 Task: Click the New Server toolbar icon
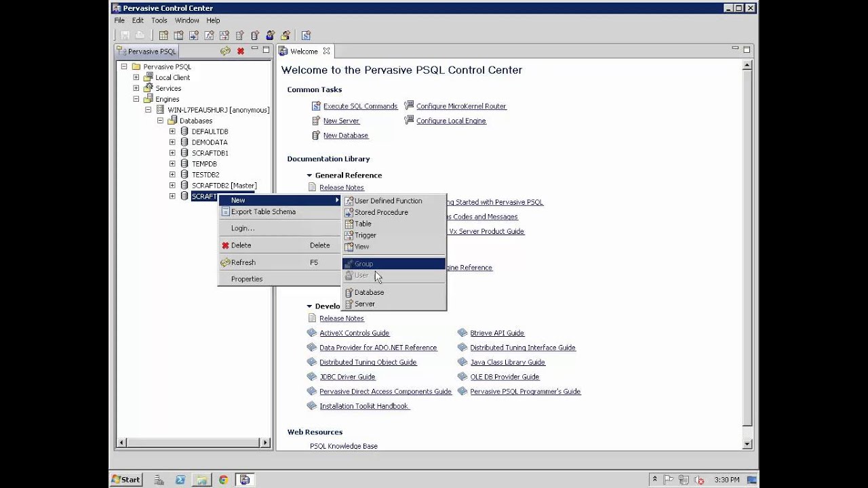[239, 35]
